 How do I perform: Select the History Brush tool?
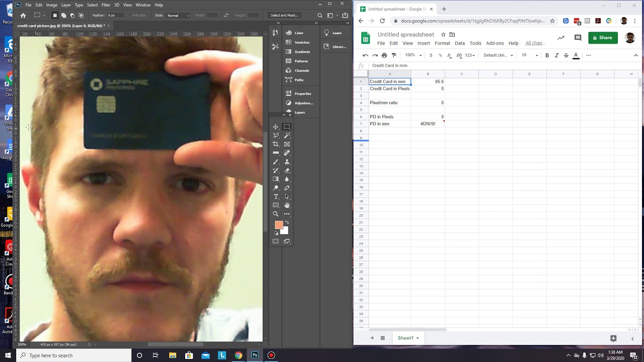276,170
